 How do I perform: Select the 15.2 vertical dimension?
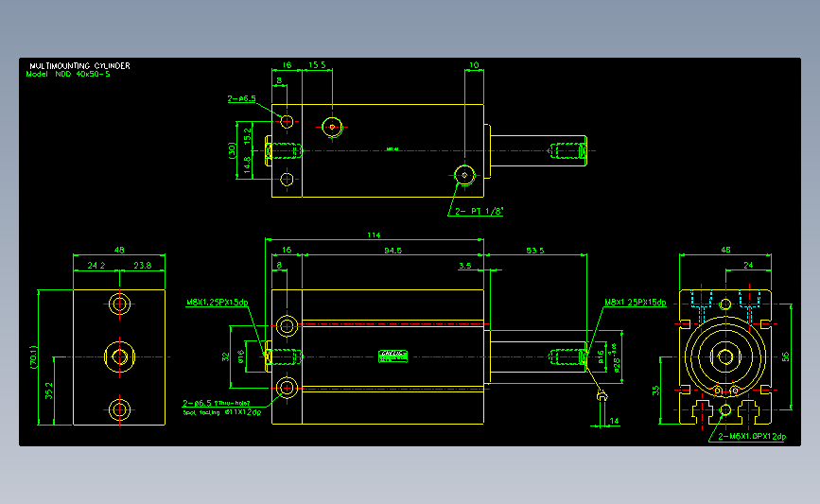click(247, 136)
